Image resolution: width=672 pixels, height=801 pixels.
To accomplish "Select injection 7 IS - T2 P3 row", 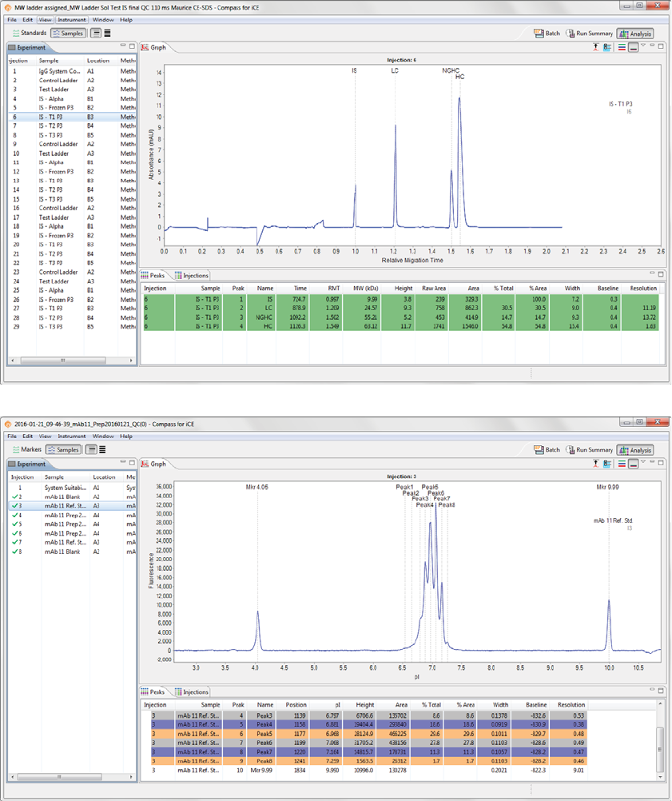I will pyautogui.click(x=72, y=126).
